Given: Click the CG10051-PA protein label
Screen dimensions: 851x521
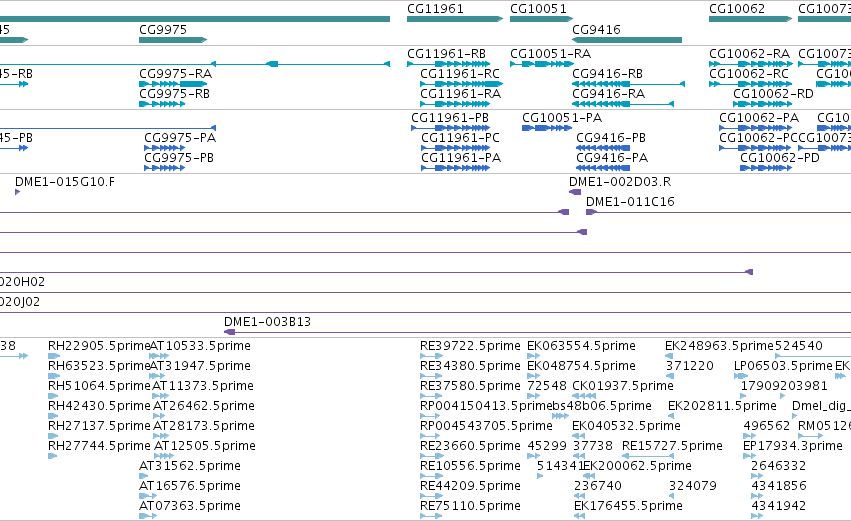Looking at the screenshot, I should 562,118.
